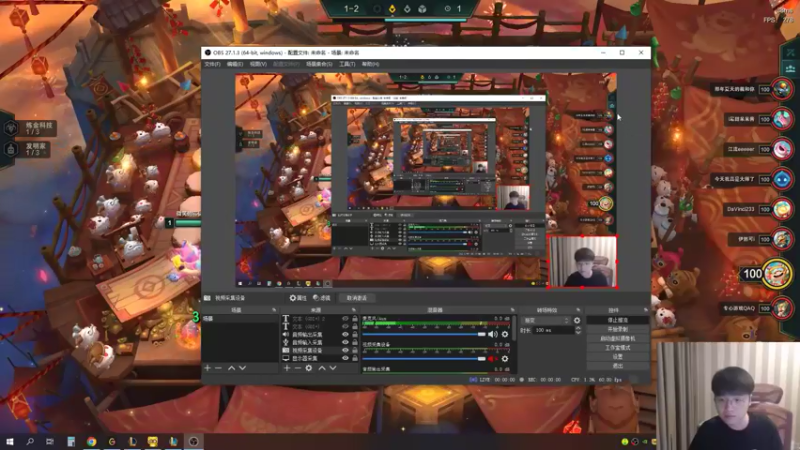Add a new source with plus icon

[287, 368]
